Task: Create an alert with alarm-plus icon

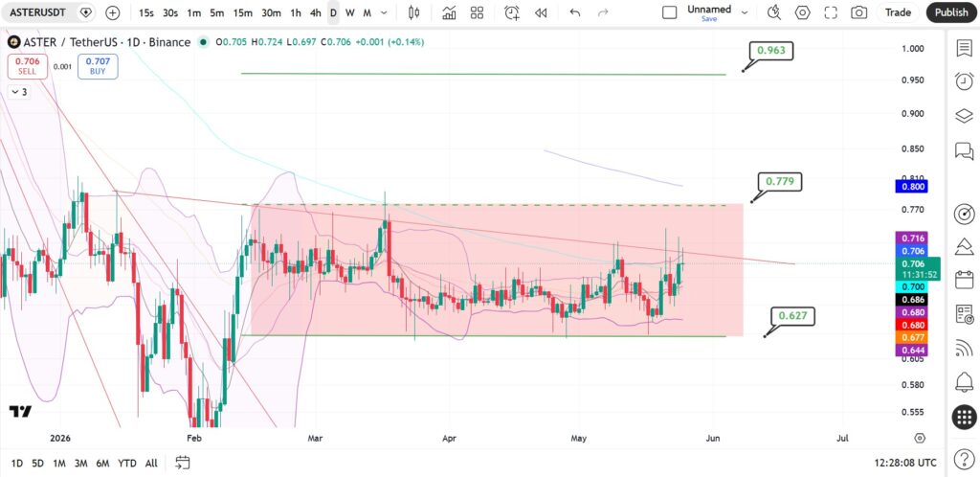Action: 512,12
